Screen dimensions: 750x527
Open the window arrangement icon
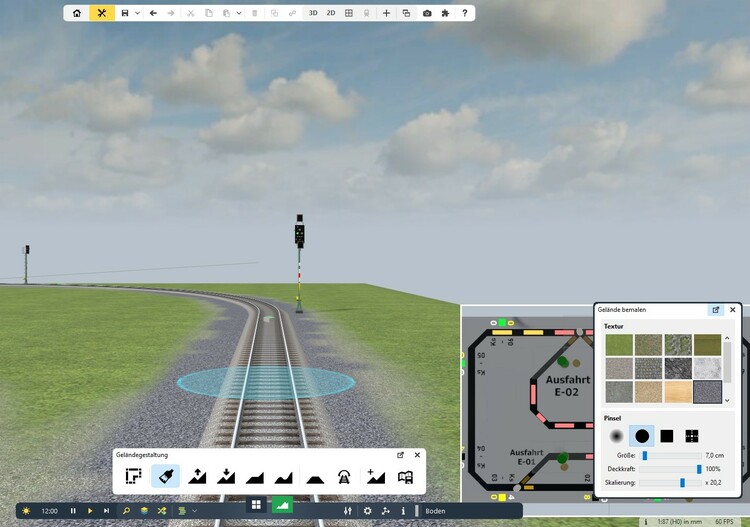tap(406, 13)
